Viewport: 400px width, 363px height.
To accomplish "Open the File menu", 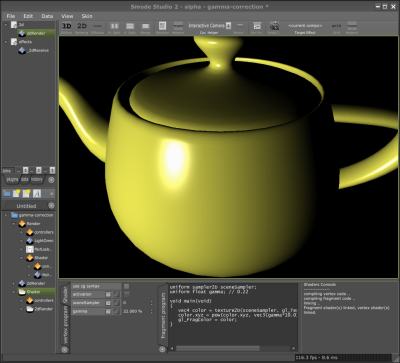I will point(11,16).
